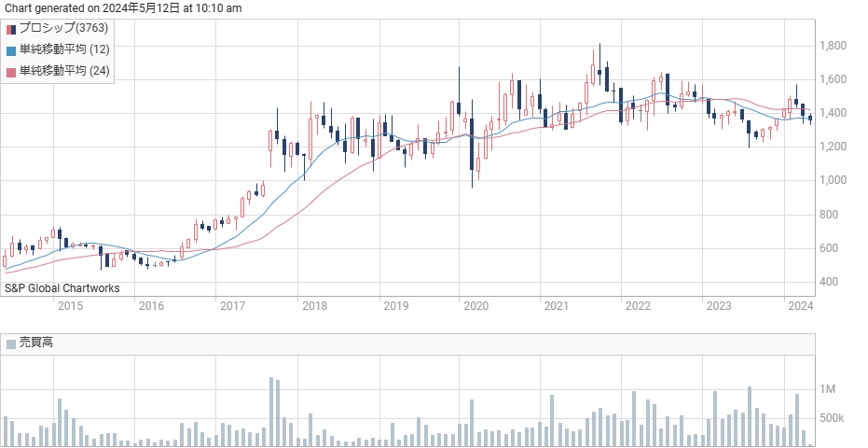Click the 800 price axis label
This screenshot has height=448, width=868.
pyautogui.click(x=829, y=215)
